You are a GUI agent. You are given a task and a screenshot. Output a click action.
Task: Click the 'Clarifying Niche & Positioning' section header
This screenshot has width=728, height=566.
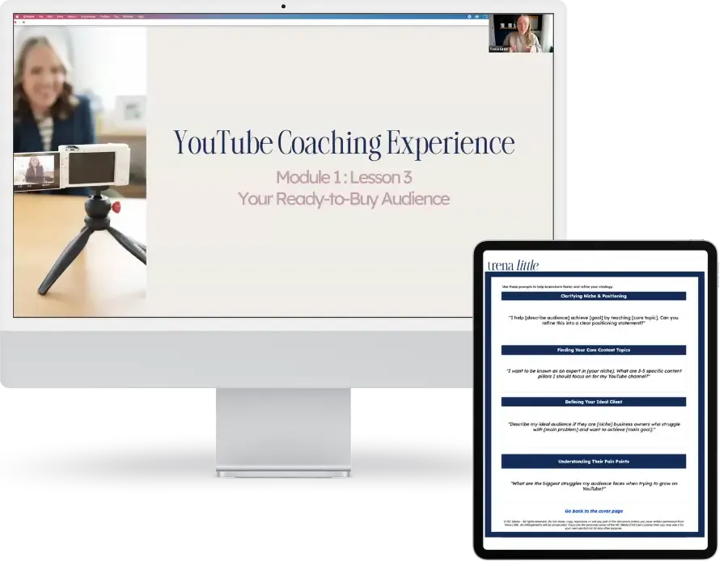pos(594,296)
